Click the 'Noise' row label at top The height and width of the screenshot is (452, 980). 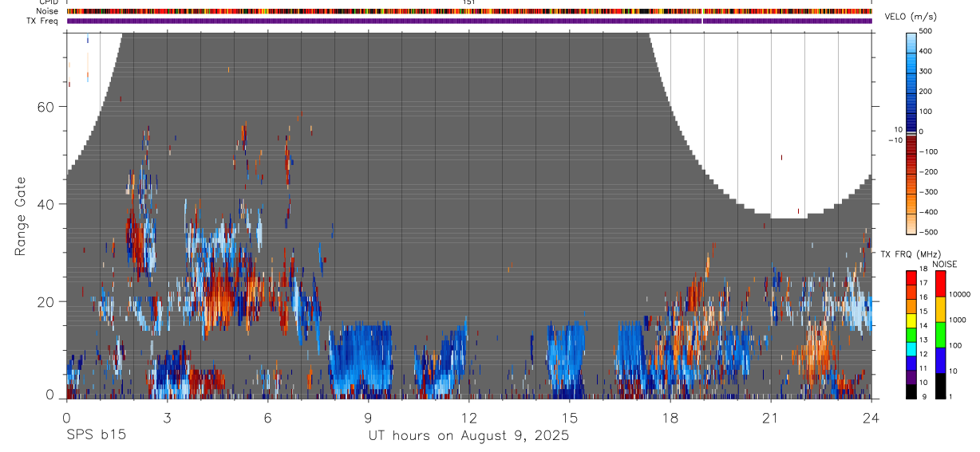point(48,11)
